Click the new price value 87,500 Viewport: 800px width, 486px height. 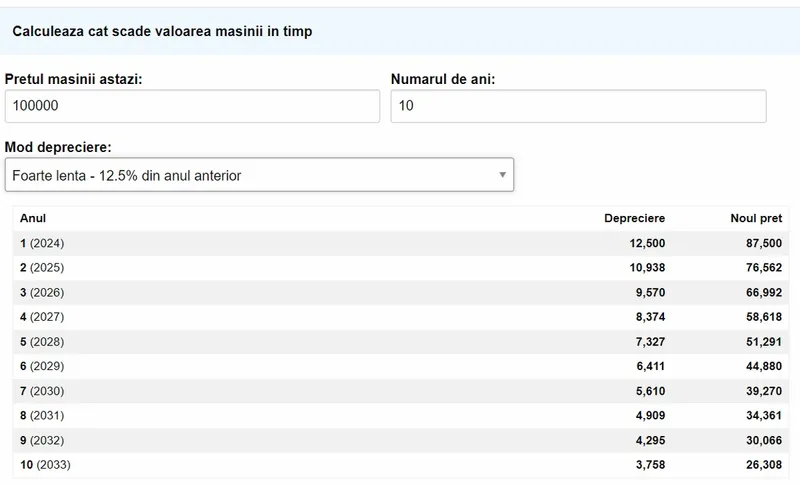coord(764,243)
